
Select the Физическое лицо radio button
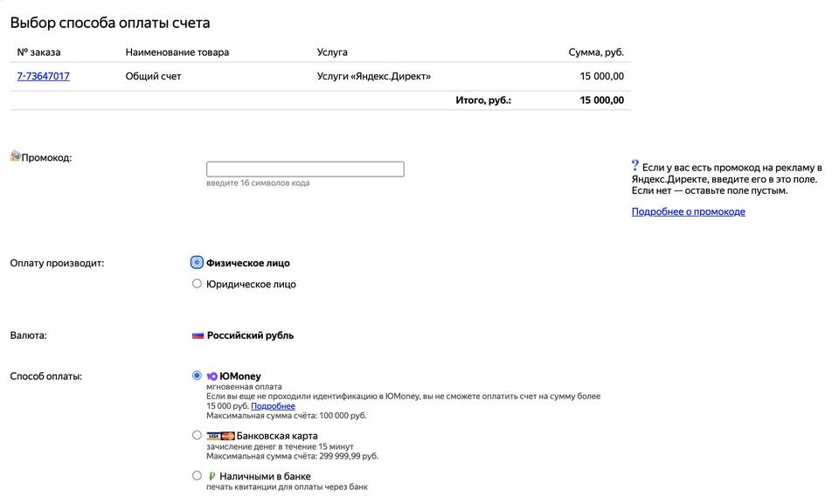pos(197,262)
